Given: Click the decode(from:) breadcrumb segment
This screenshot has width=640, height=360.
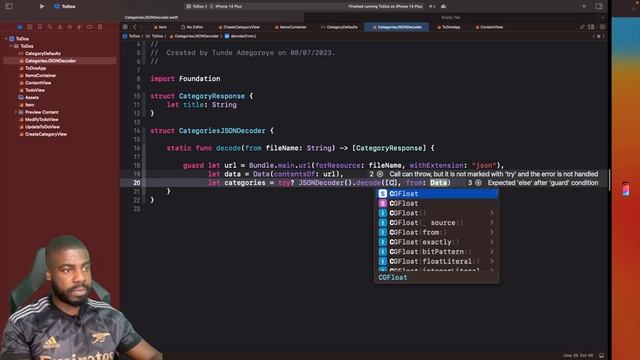Looking at the screenshot, I should click(x=241, y=36).
